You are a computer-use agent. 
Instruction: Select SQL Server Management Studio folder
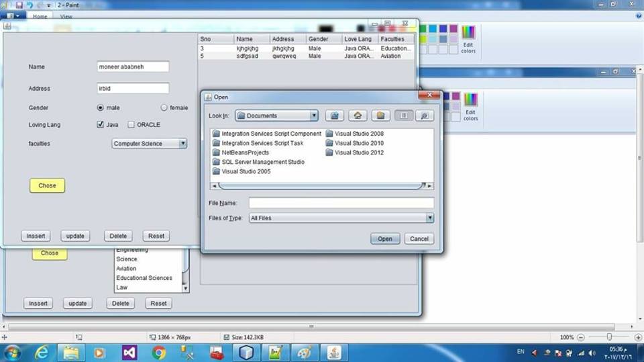pos(259,162)
